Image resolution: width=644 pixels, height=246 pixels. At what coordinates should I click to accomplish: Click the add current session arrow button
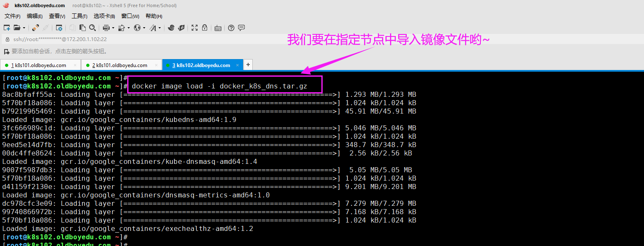point(6,52)
